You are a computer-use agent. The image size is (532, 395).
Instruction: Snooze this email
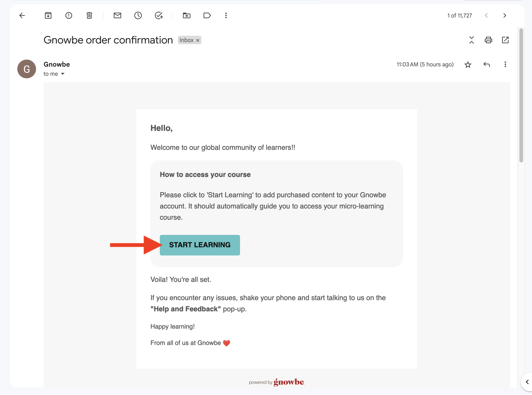coord(138,15)
